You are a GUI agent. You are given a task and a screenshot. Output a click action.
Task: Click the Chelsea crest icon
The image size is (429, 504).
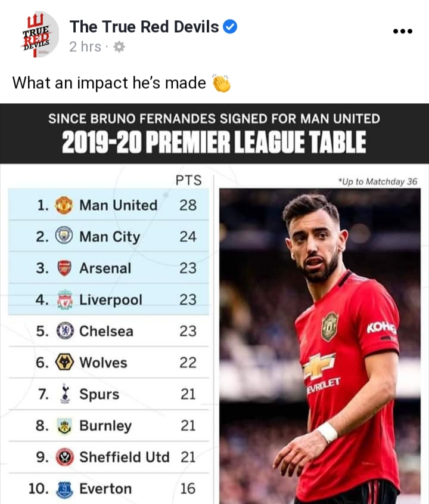pyautogui.click(x=65, y=331)
